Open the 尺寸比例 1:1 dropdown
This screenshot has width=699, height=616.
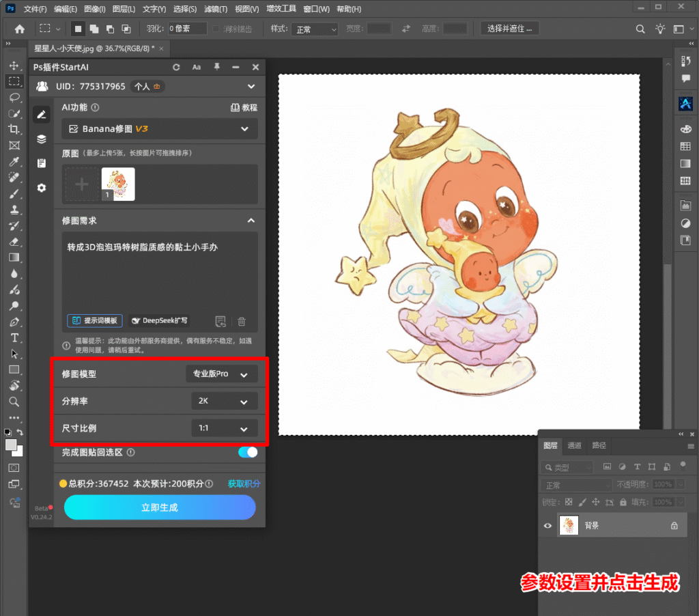tap(224, 428)
